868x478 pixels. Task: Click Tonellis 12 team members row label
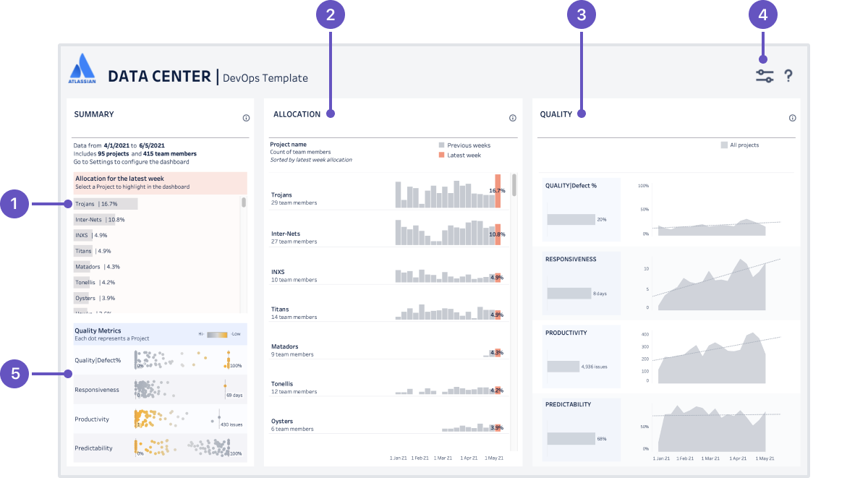tap(294, 388)
